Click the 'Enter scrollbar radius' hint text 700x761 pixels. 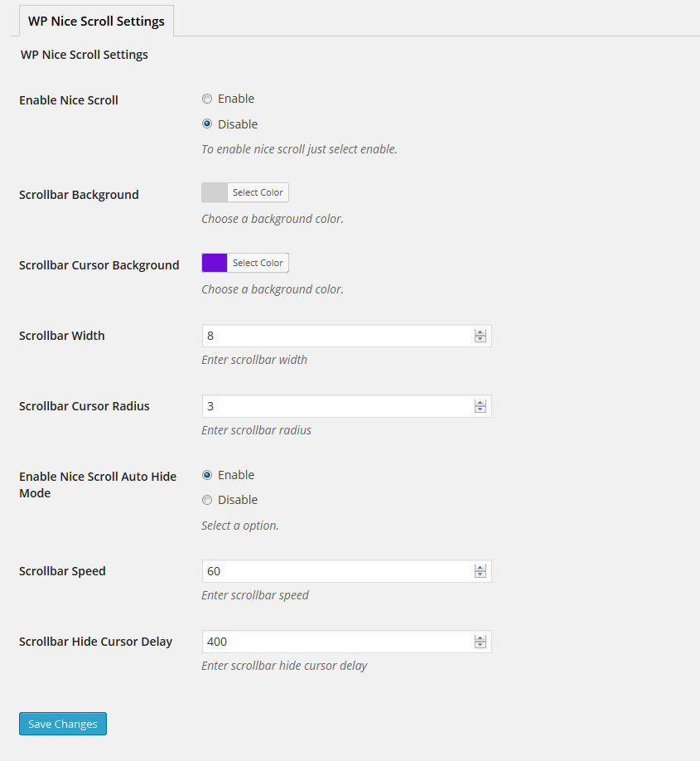(x=256, y=430)
